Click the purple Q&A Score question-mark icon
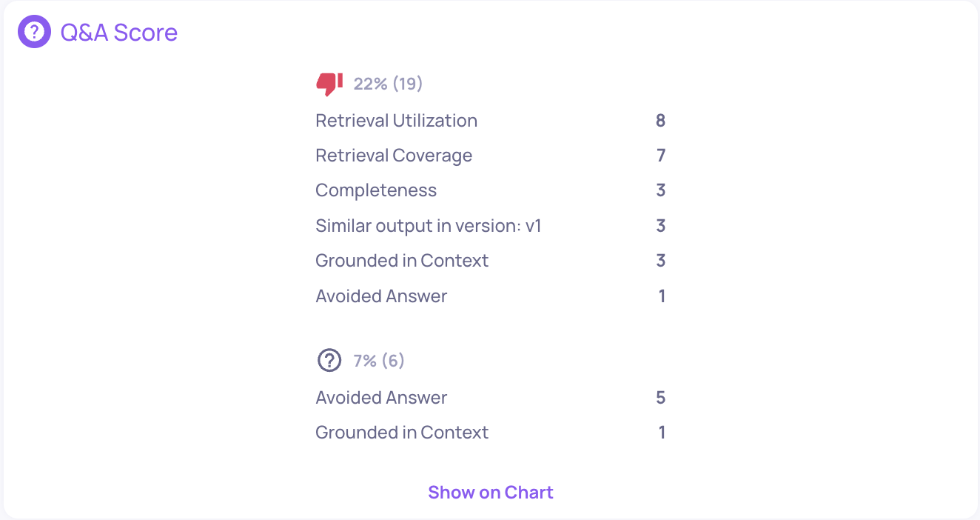The height and width of the screenshot is (520, 980). 34,32
